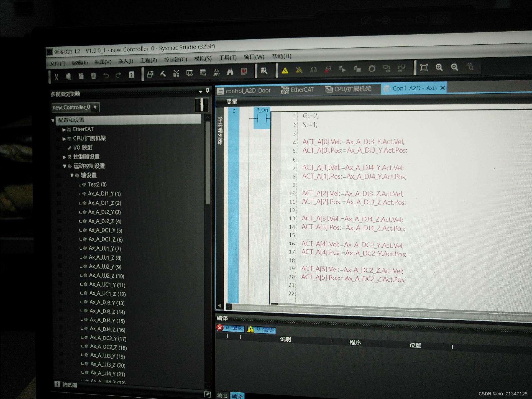Click the Zoom Out magnifier icon
Viewport: 532px width, 399px height.
point(454,67)
